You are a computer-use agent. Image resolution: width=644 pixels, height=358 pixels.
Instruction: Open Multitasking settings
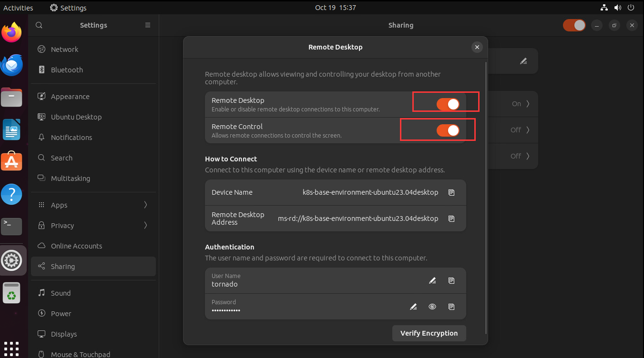pyautogui.click(x=93, y=179)
